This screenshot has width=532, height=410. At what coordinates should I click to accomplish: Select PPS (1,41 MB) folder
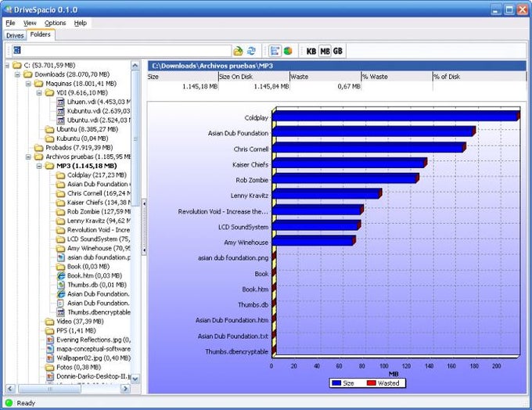point(77,331)
